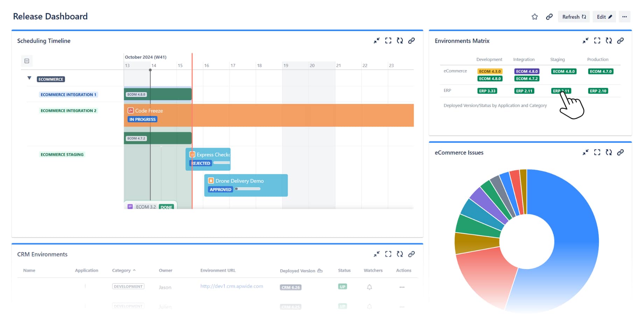Screen dimensions: 644x315
Task: Copy the Release Dashboard share link icon
Action: click(x=549, y=16)
